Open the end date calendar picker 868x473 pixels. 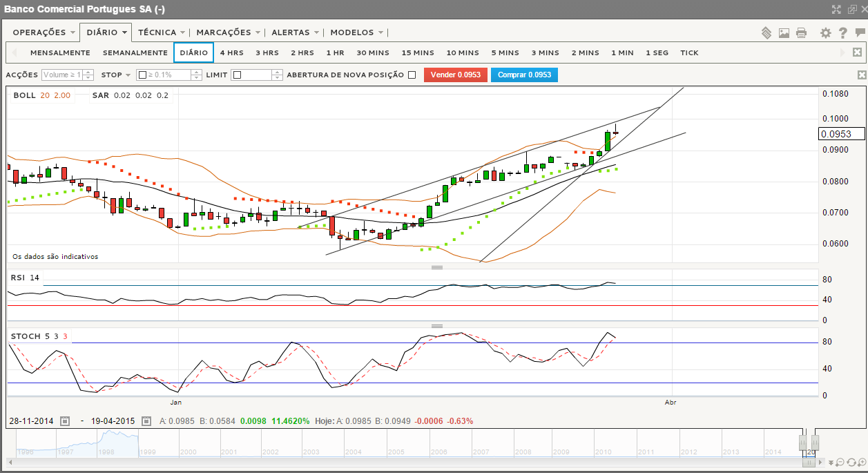(x=146, y=421)
